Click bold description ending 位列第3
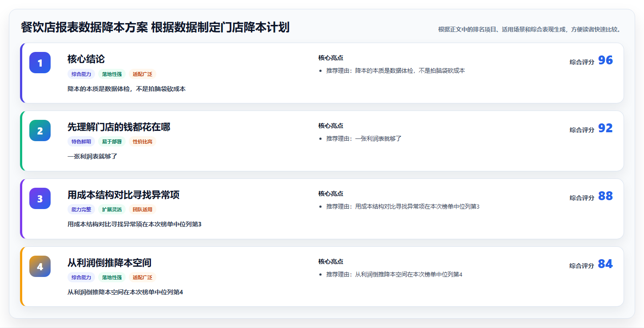 click(x=135, y=224)
